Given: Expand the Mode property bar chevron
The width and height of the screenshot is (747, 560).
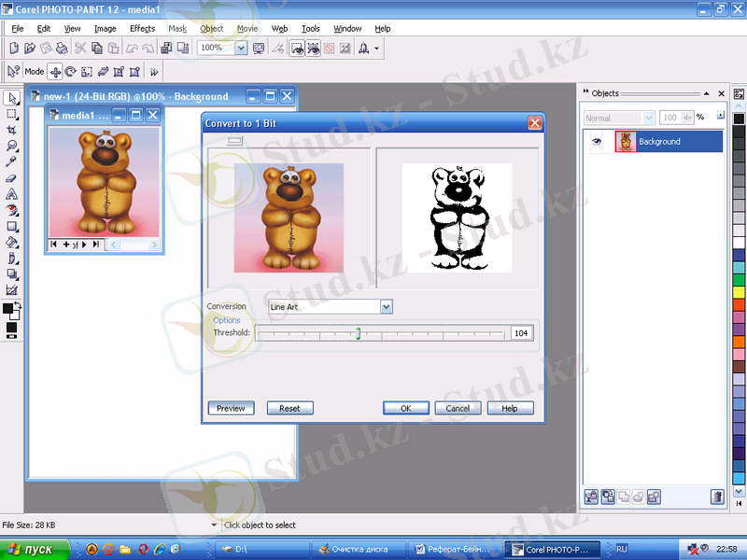Looking at the screenshot, I should [x=154, y=71].
